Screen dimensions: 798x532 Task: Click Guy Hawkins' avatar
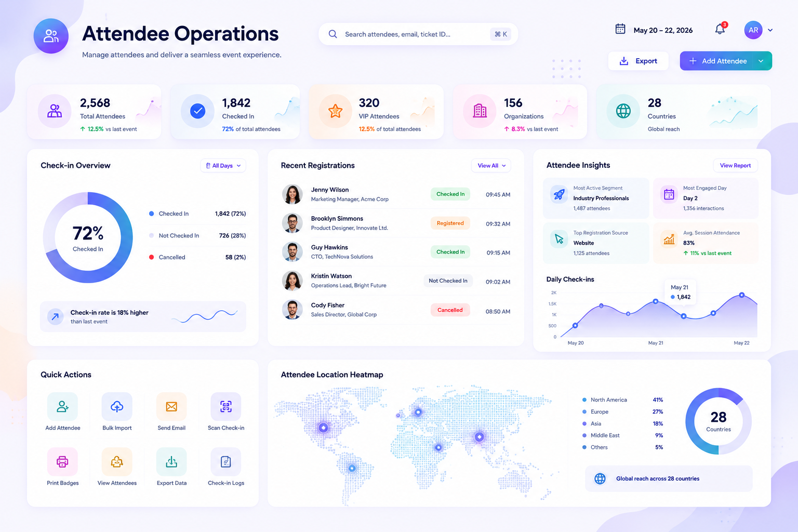[x=292, y=252]
